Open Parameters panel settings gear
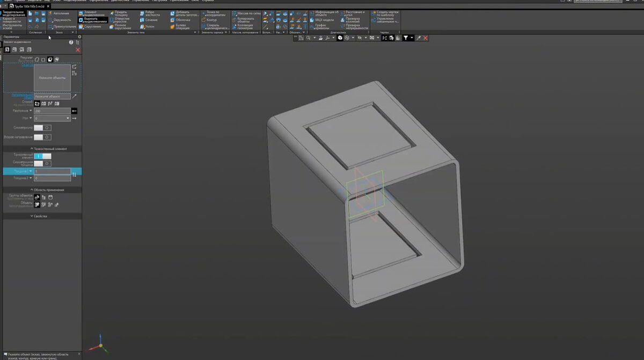 tap(79, 37)
